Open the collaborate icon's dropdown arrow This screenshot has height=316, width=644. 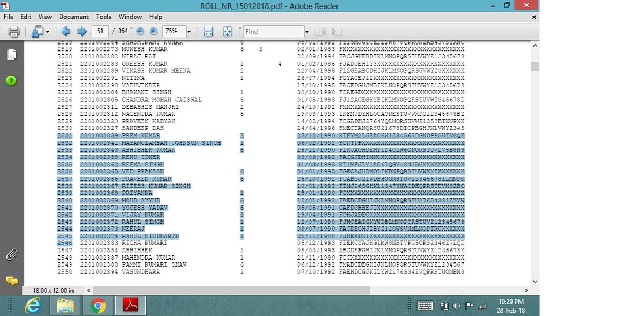click(47, 32)
